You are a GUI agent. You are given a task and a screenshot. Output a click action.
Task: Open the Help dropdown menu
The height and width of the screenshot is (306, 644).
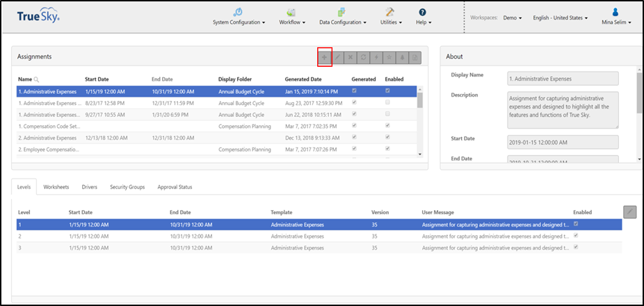(424, 17)
